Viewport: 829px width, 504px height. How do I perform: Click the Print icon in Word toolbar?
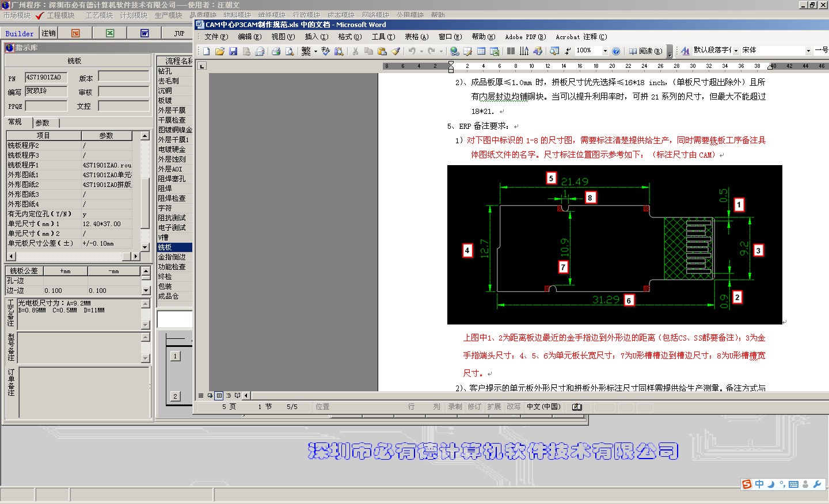pos(276,51)
